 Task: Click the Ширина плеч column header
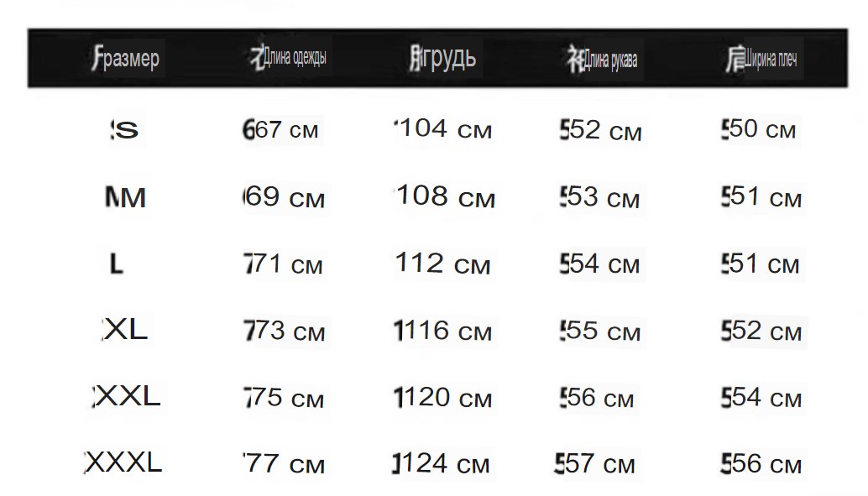[761, 59]
